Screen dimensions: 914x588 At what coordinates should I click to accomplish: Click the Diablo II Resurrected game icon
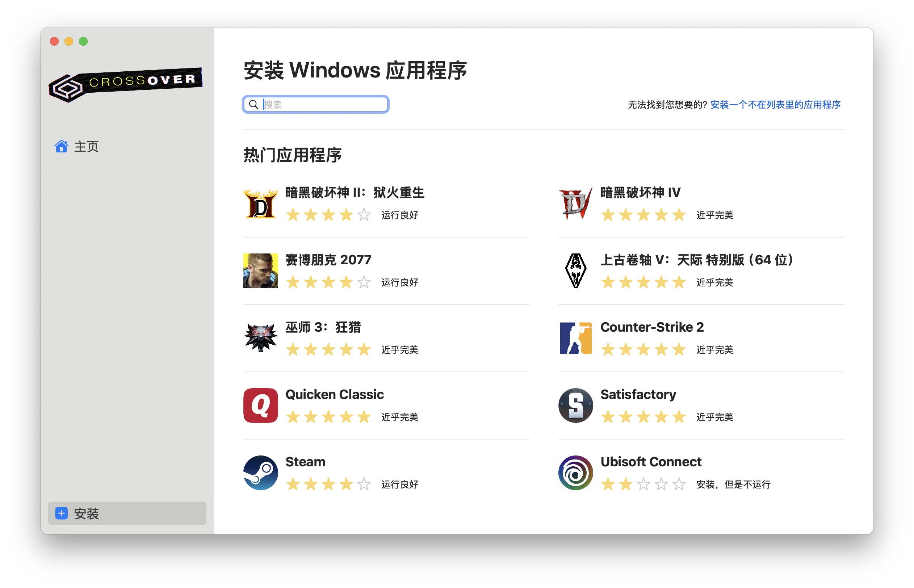point(260,203)
